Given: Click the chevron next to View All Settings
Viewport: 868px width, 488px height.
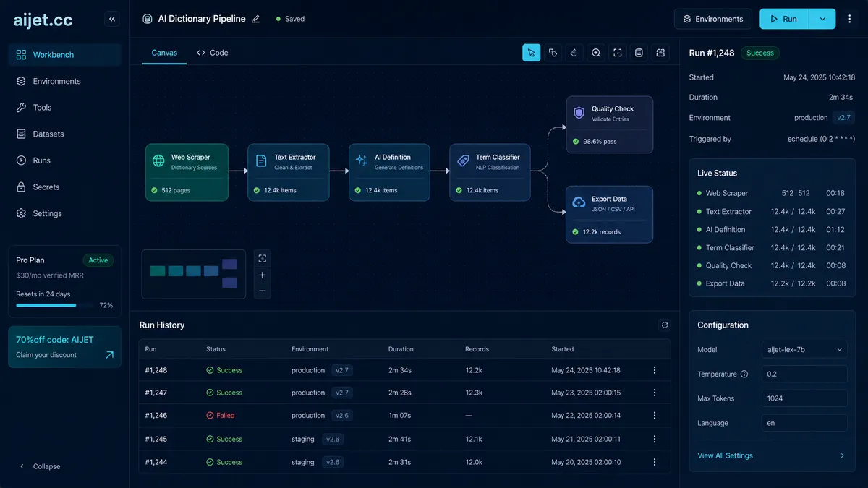Looking at the screenshot, I should coord(843,456).
